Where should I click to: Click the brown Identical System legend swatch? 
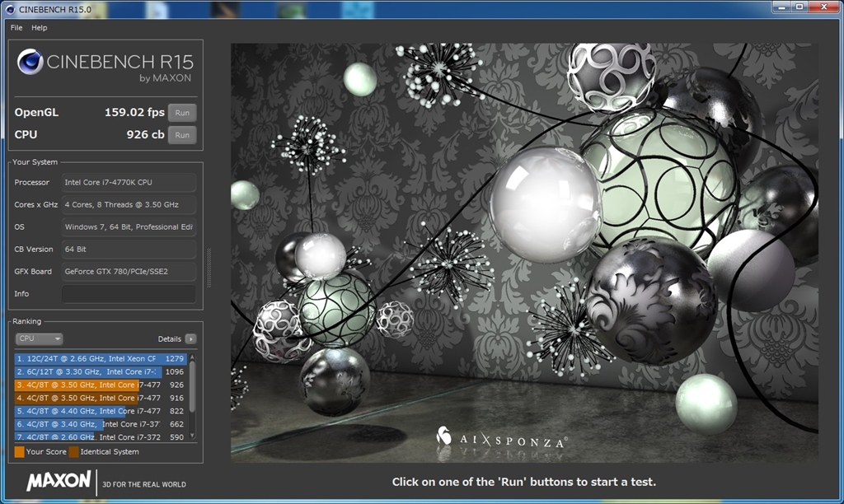click(x=74, y=452)
